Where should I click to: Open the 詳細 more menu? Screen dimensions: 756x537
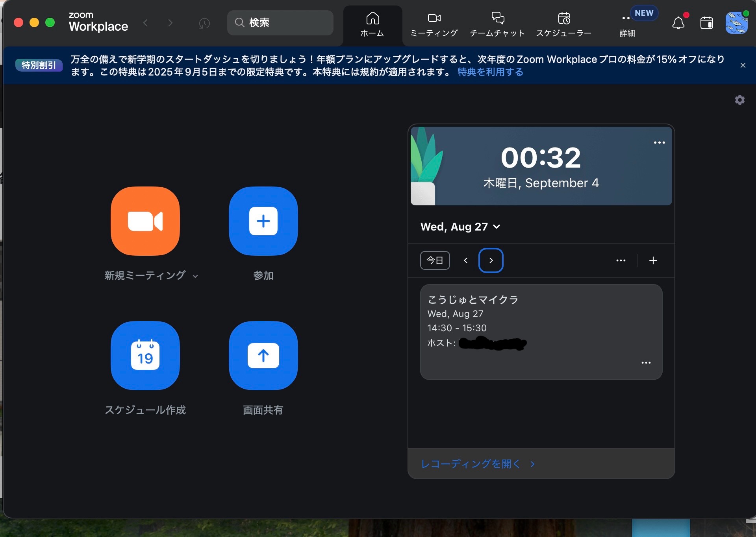627,26
